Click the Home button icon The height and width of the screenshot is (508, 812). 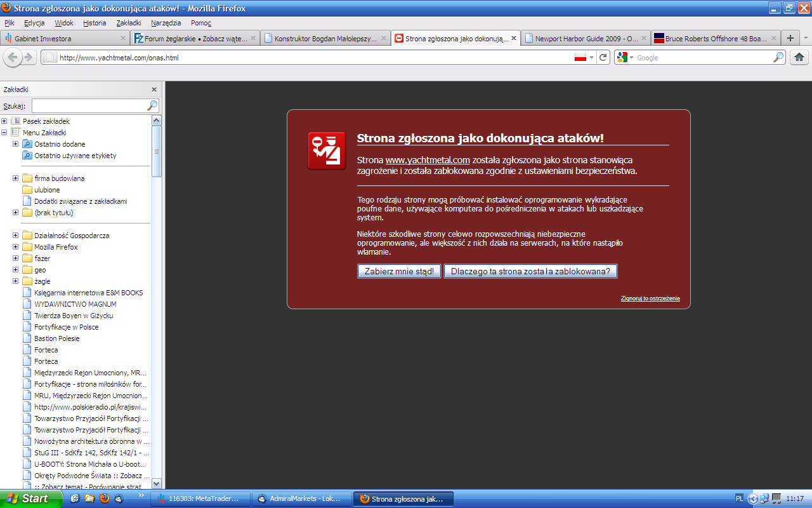[799, 57]
